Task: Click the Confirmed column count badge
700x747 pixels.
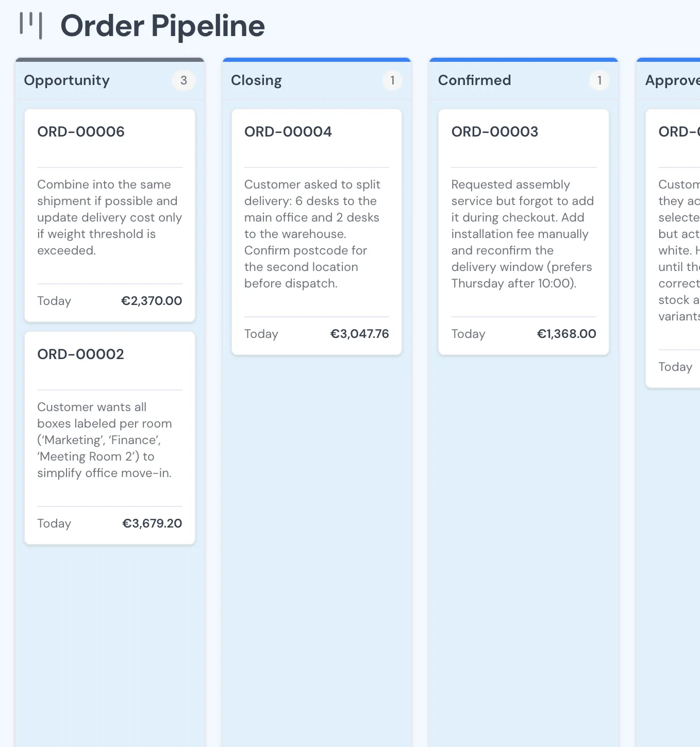Action: click(599, 80)
